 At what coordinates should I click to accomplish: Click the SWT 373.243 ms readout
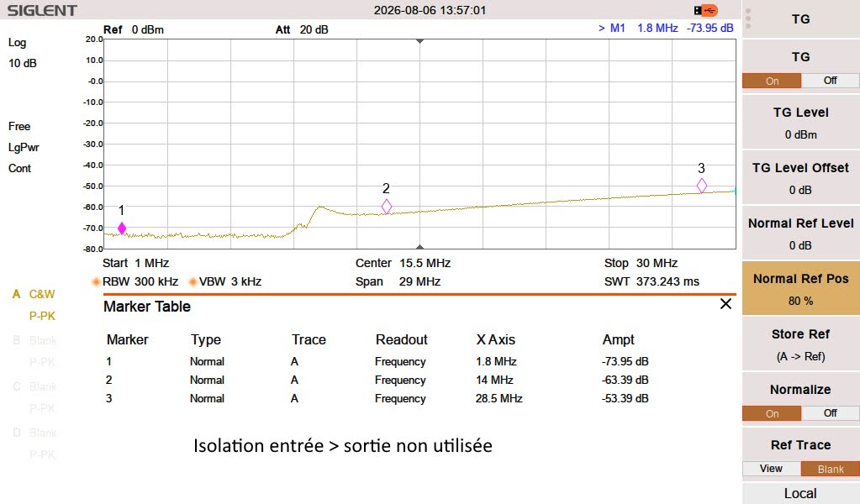[x=652, y=281]
